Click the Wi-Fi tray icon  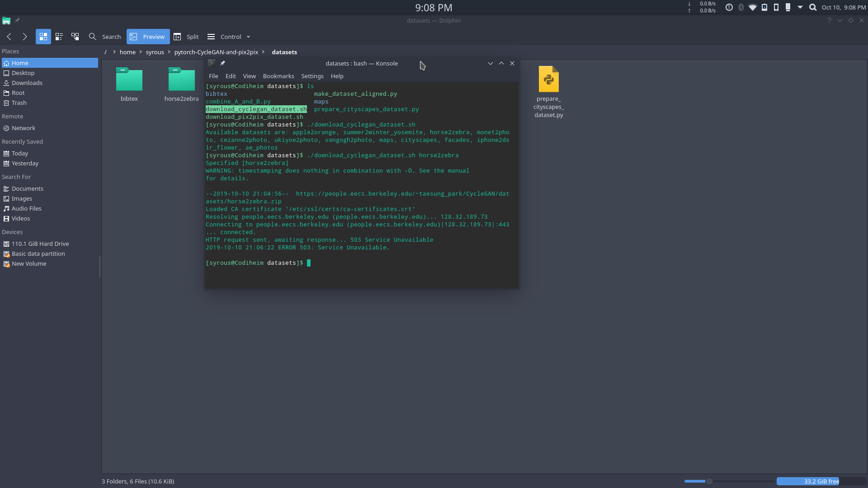[x=753, y=7]
